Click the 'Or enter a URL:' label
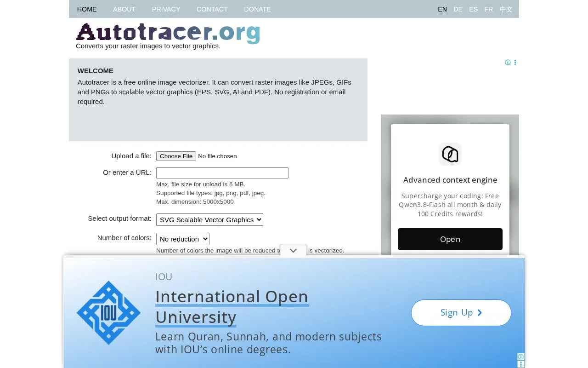Viewport: 588px width, 368px height. tap(127, 172)
